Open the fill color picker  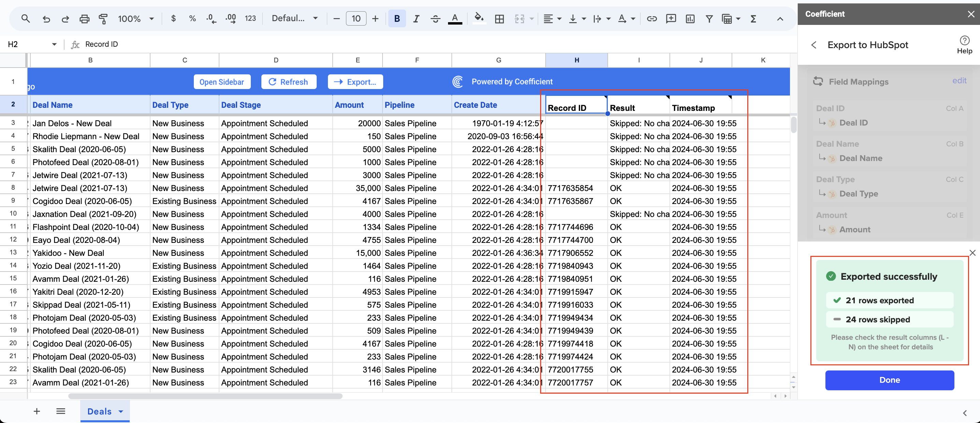click(x=479, y=18)
